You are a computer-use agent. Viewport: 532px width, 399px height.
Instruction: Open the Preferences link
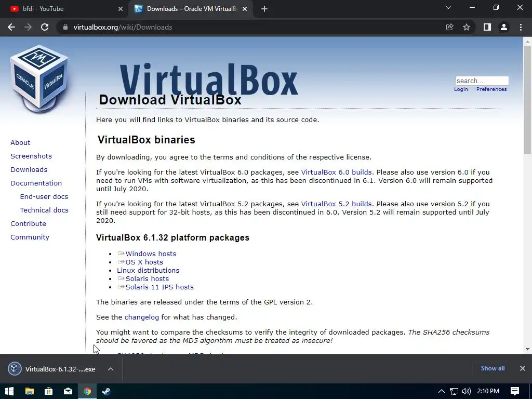click(x=491, y=89)
